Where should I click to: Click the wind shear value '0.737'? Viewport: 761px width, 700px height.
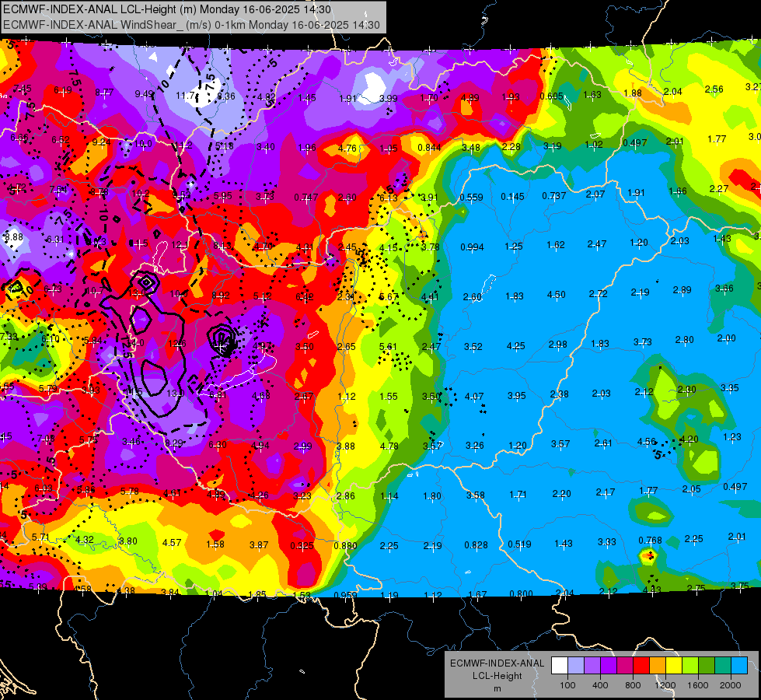click(554, 195)
